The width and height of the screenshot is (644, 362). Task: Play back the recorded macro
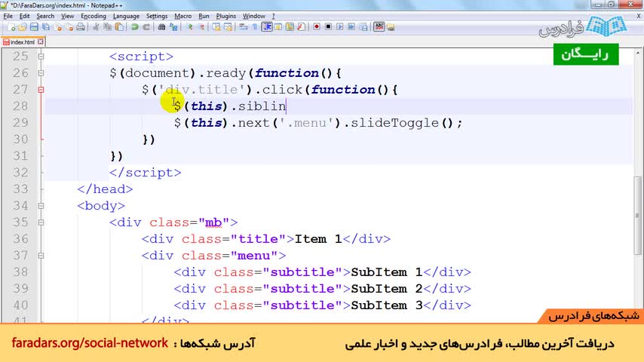point(339,27)
